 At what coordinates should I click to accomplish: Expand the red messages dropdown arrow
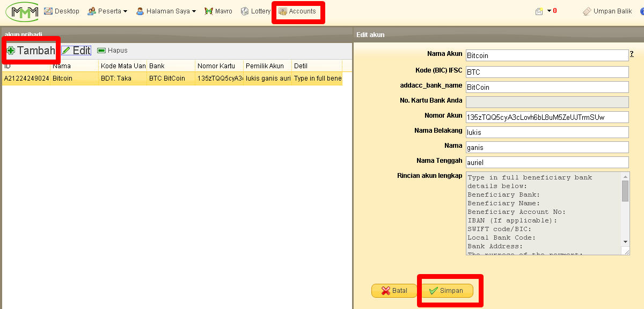click(x=549, y=11)
